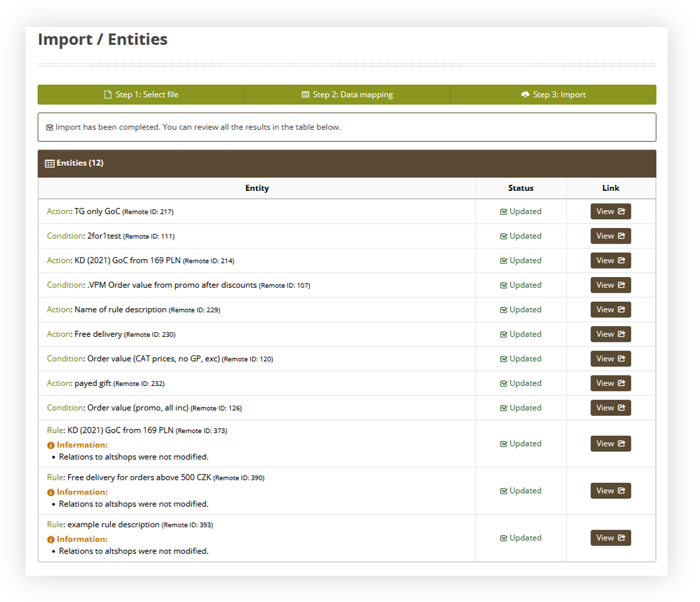View Order value (promo, all inc) condition
This screenshot has width=700, height=602.
point(610,408)
